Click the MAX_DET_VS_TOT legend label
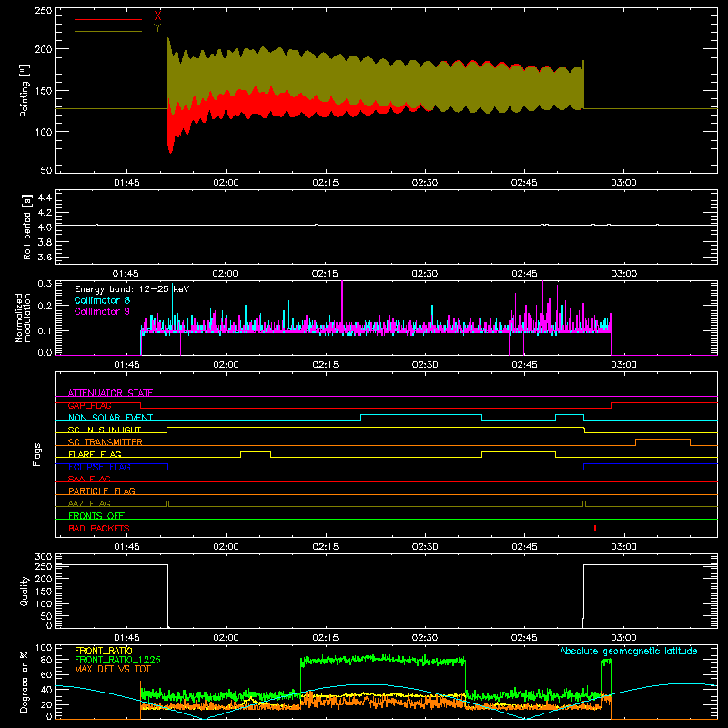 [x=113, y=669]
